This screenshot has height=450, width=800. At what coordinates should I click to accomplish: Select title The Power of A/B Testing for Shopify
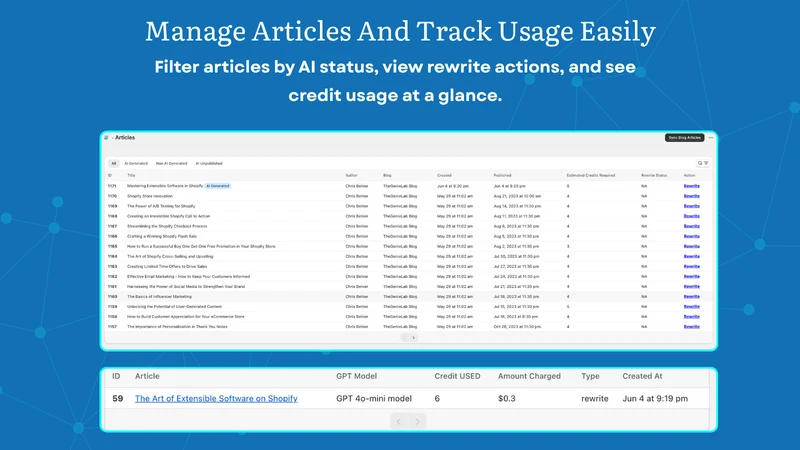[161, 206]
